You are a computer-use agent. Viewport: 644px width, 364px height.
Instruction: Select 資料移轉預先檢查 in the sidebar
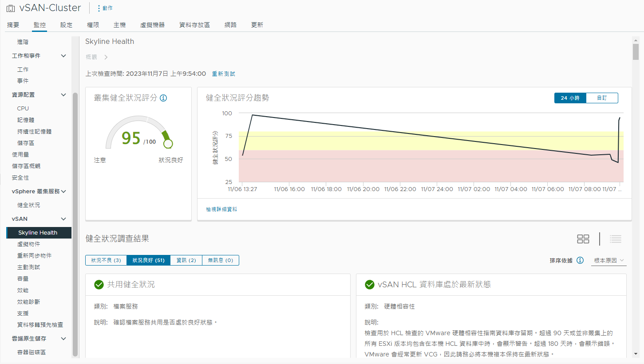point(40,325)
